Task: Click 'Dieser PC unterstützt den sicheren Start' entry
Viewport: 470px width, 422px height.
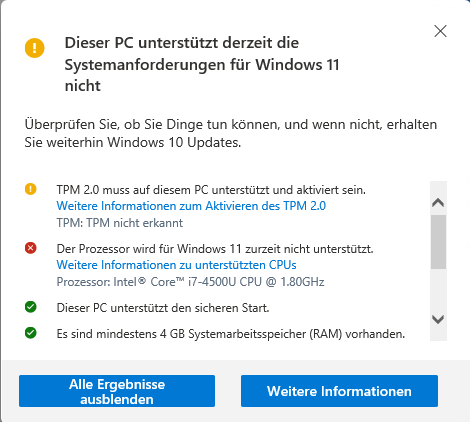Action: (163, 308)
